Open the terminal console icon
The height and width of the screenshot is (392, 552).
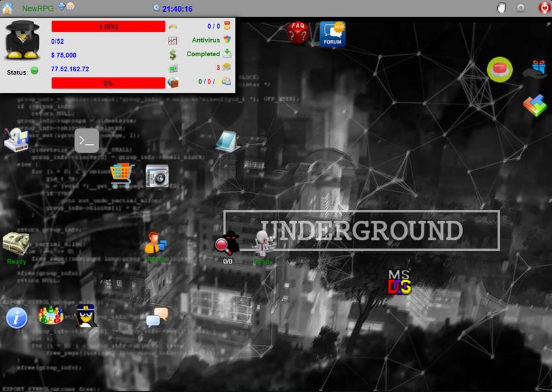click(86, 140)
